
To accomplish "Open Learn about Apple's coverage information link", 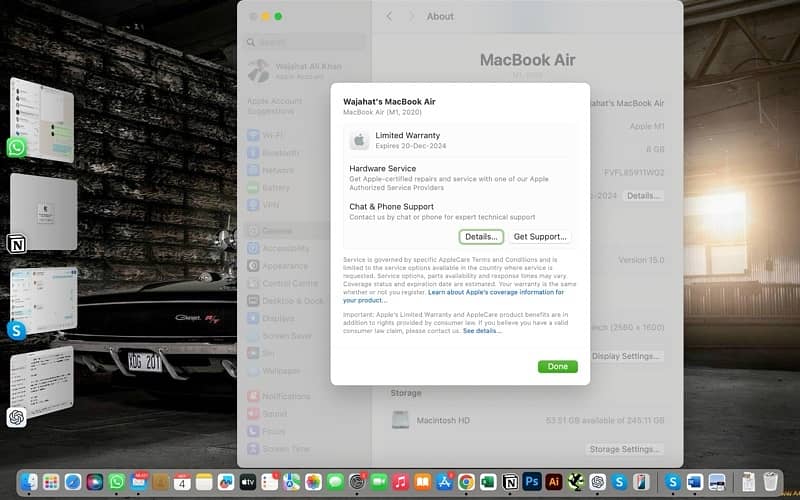I will tap(496, 292).
